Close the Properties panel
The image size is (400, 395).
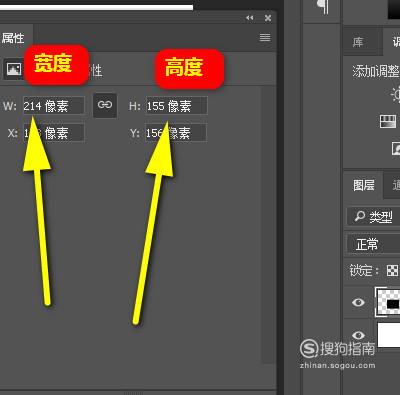click(x=268, y=18)
